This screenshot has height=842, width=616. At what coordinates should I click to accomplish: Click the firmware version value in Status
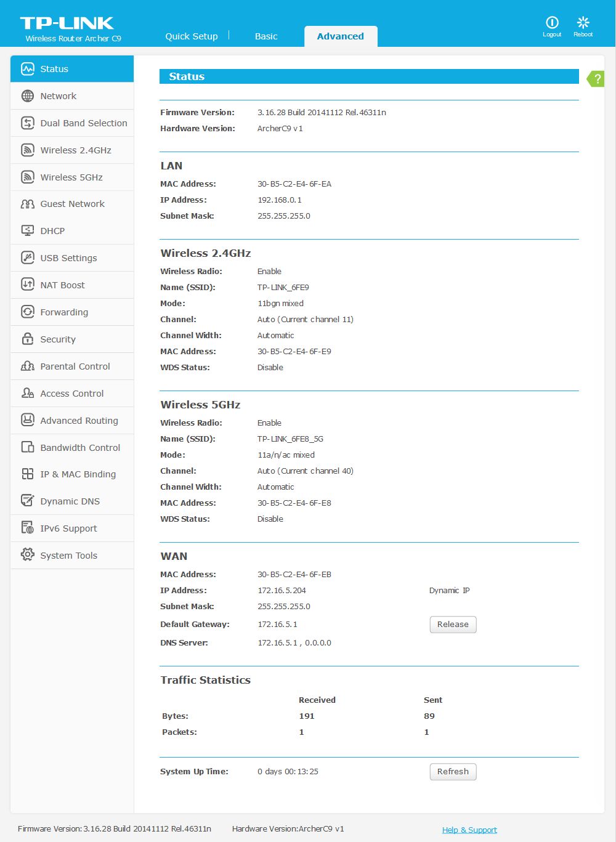[x=322, y=113]
